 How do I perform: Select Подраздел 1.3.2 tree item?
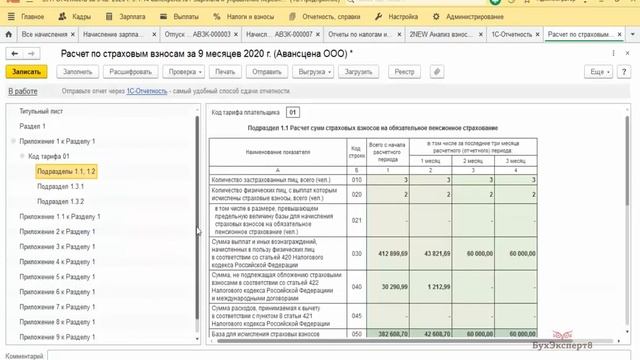click(x=60, y=202)
